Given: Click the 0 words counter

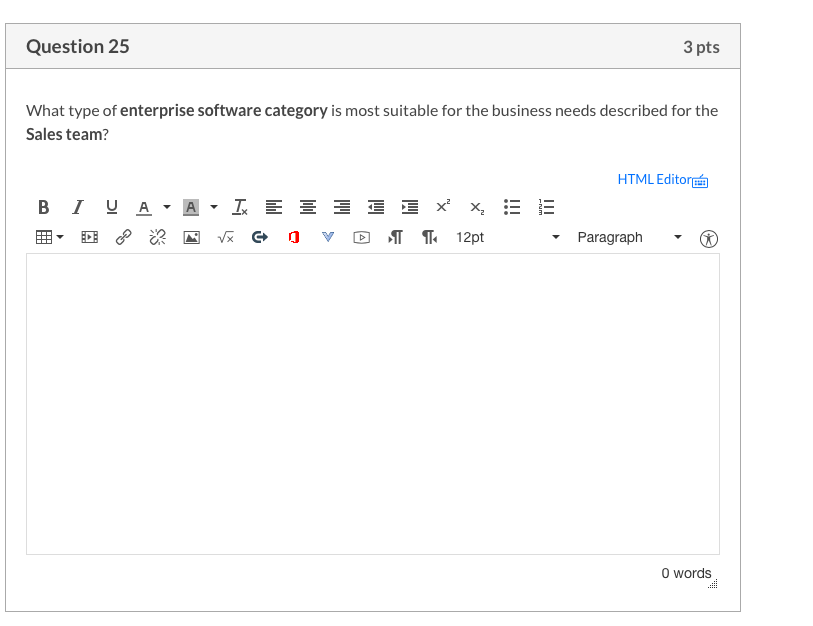Looking at the screenshot, I should (686, 573).
